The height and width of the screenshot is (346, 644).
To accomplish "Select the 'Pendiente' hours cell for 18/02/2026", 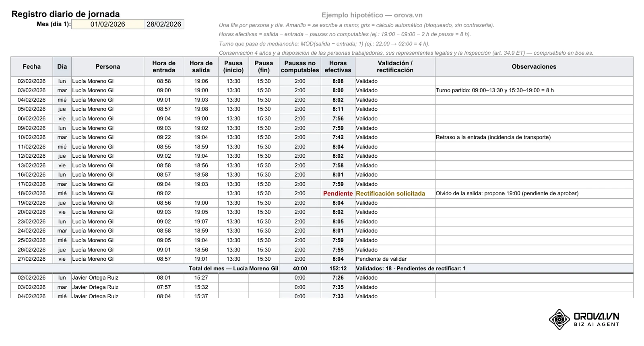I will [x=338, y=194].
